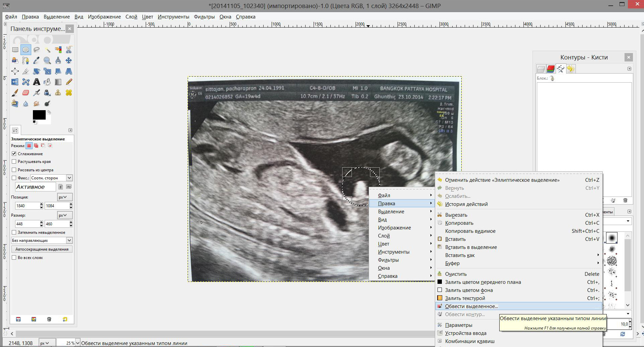Image resolution: width=644 pixels, height=347 pixels.
Task: Disable the Сглаживание checkbox
Action: click(14, 154)
